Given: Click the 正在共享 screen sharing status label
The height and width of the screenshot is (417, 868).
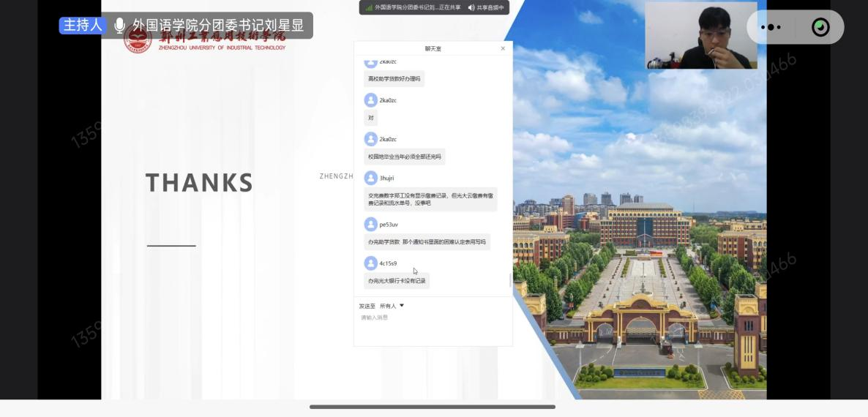Looking at the screenshot, I should coord(446,7).
